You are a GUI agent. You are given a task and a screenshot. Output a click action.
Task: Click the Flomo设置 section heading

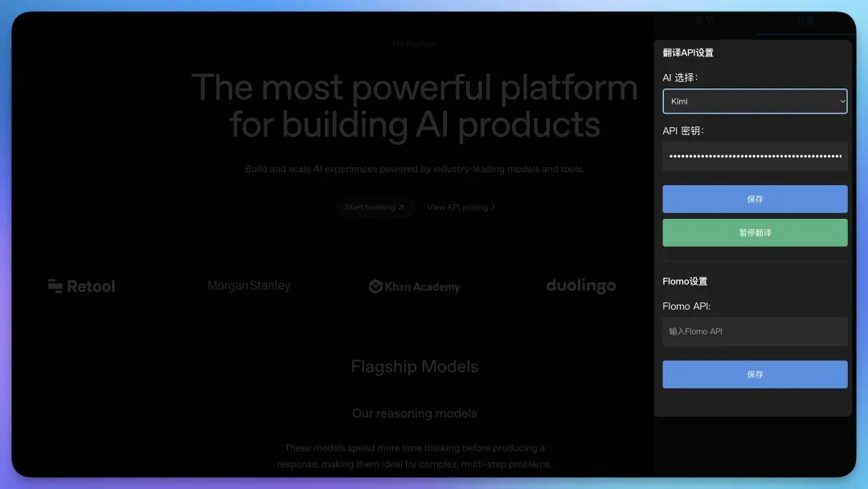pyautogui.click(x=685, y=281)
